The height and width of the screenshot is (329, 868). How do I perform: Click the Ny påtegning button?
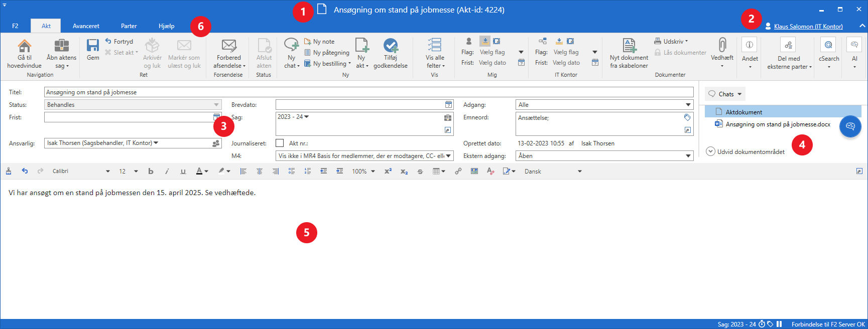[327, 53]
